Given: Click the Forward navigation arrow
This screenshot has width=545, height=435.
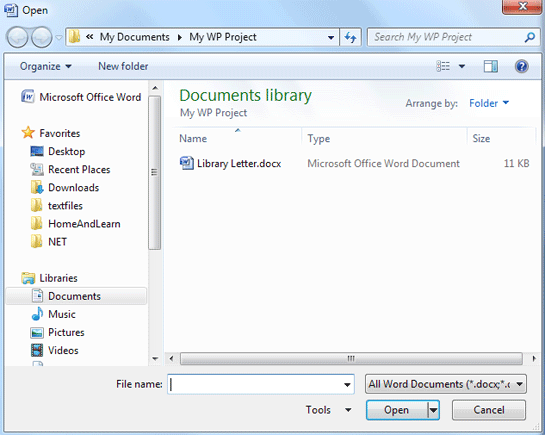Looking at the screenshot, I should [x=41, y=37].
